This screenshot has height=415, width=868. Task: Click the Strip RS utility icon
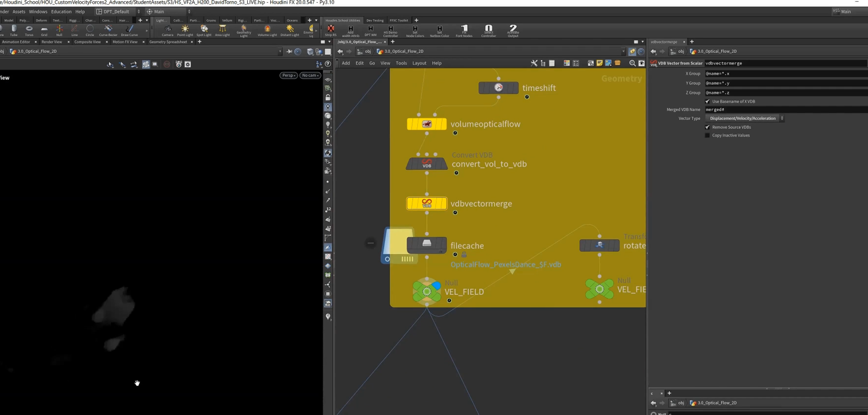coord(331,30)
